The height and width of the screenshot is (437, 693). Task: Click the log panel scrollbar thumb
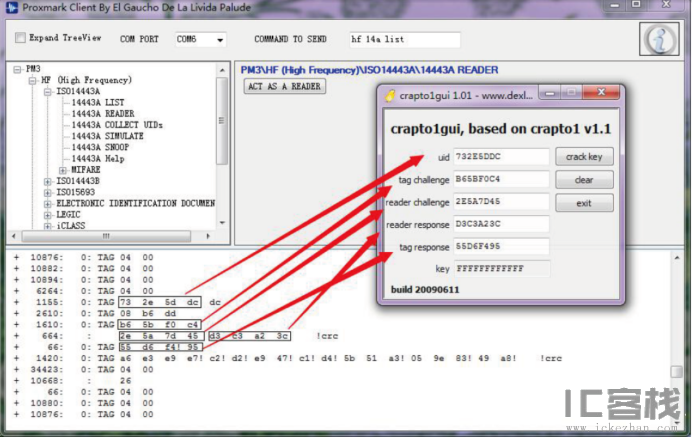coord(677,372)
